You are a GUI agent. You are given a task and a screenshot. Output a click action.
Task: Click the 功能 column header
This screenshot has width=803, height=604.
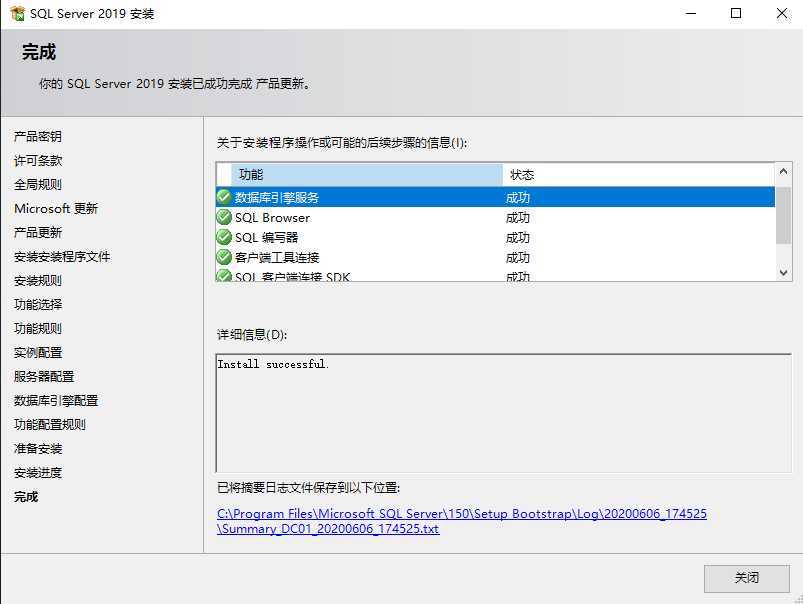(x=367, y=175)
